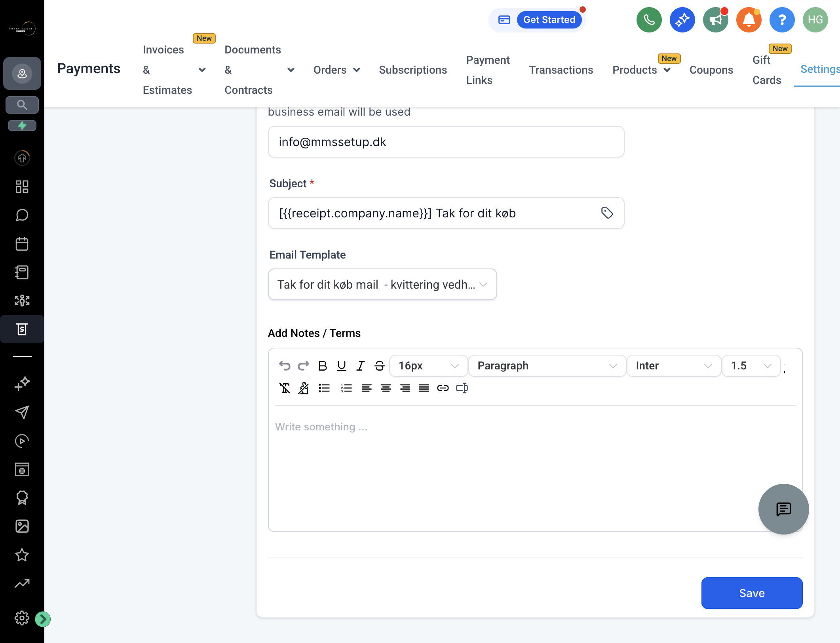840x643 pixels.
Task: Click the highlight color remover icon
Action: pyautogui.click(x=304, y=388)
